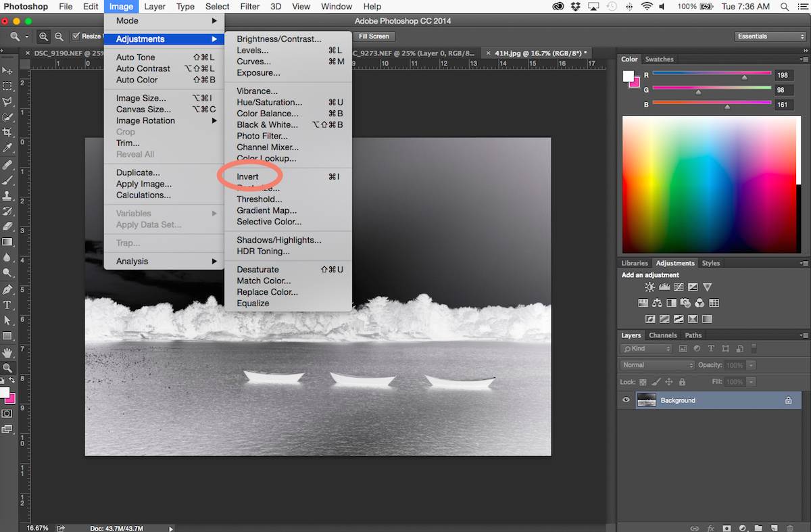Add a Brightness/Contrast adjustment icon
This screenshot has width=811, height=532.
pos(649,287)
